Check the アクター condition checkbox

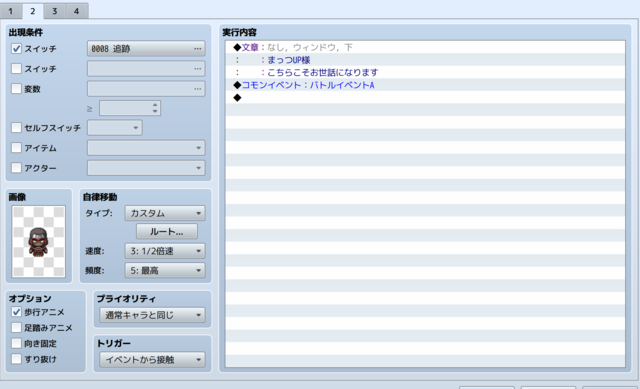pyautogui.click(x=16, y=168)
